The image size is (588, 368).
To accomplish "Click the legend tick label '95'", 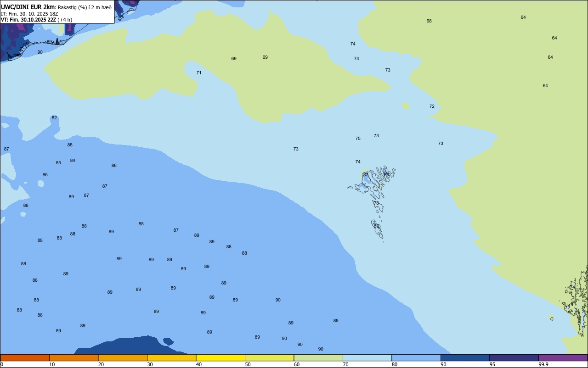I will point(492,364).
